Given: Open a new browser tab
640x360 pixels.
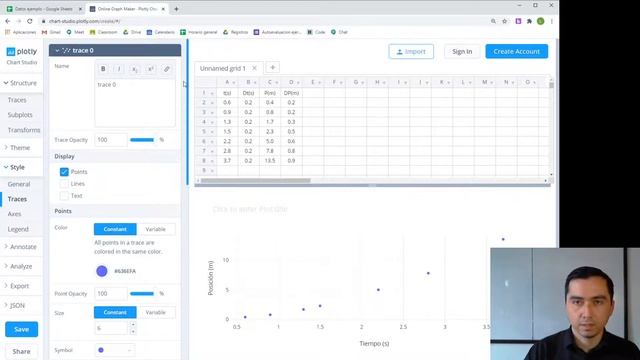Looking at the screenshot, I should click(x=176, y=9).
